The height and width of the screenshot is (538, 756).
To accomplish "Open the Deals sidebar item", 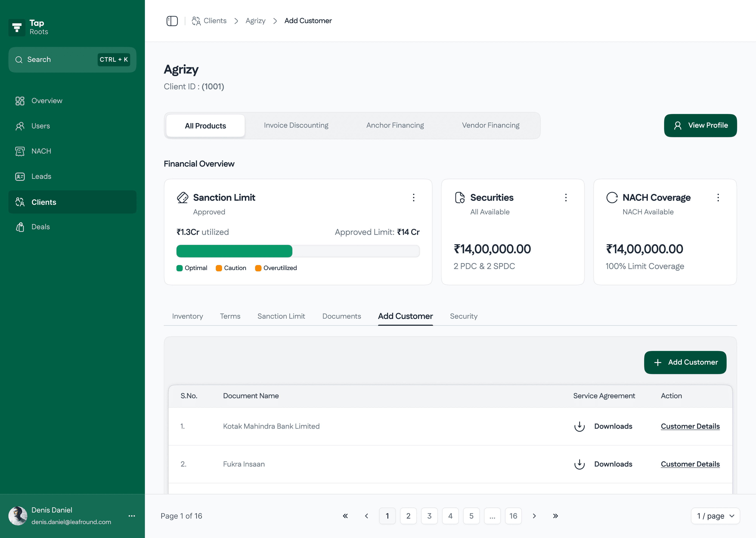I will tap(40, 227).
